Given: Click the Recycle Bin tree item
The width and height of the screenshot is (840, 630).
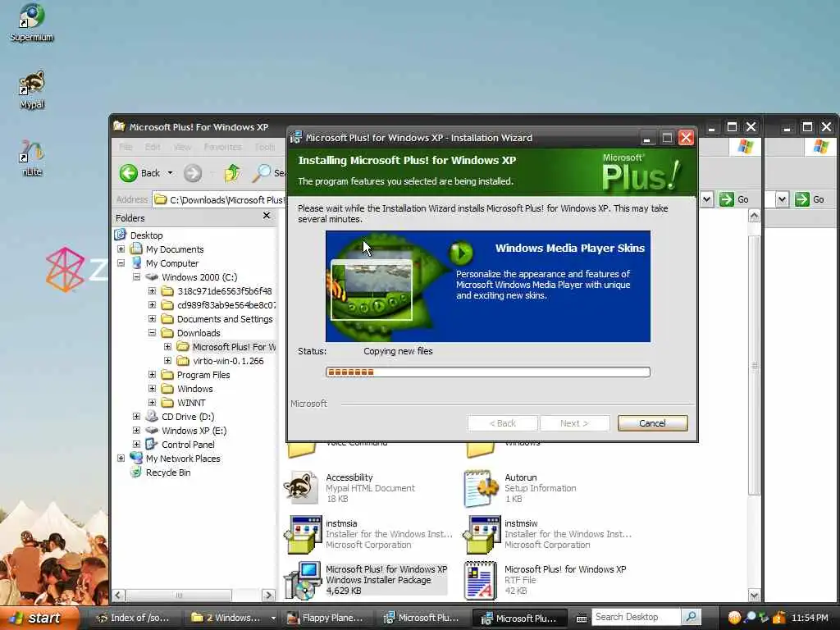Looking at the screenshot, I should click(x=167, y=472).
